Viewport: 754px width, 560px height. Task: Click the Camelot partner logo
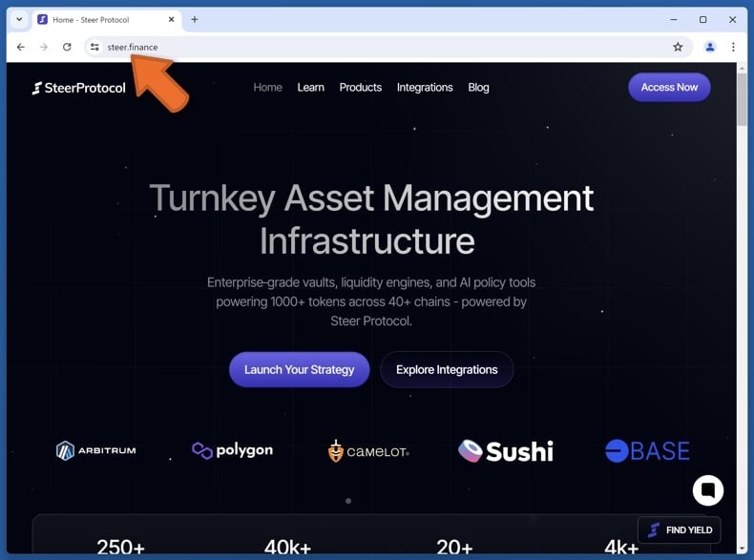(x=368, y=451)
